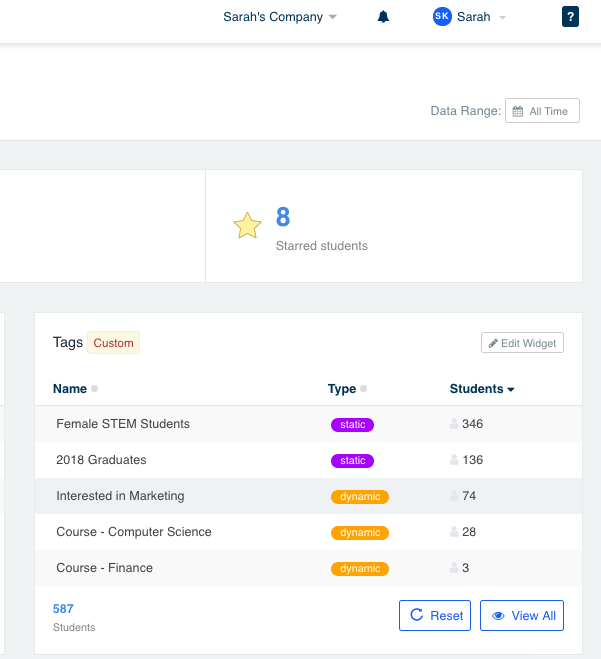Click View All button with eye icon
The width and height of the screenshot is (601, 659).
point(522,615)
